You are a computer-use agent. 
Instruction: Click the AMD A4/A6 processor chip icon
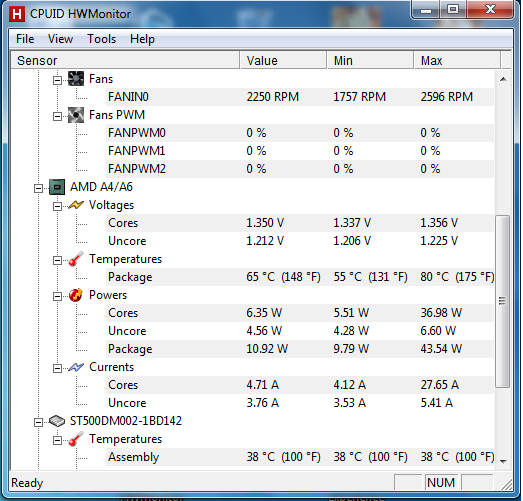pos(57,187)
